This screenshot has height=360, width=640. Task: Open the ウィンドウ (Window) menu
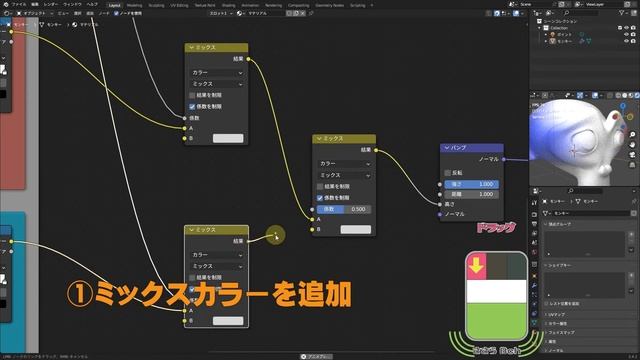[x=72, y=4]
